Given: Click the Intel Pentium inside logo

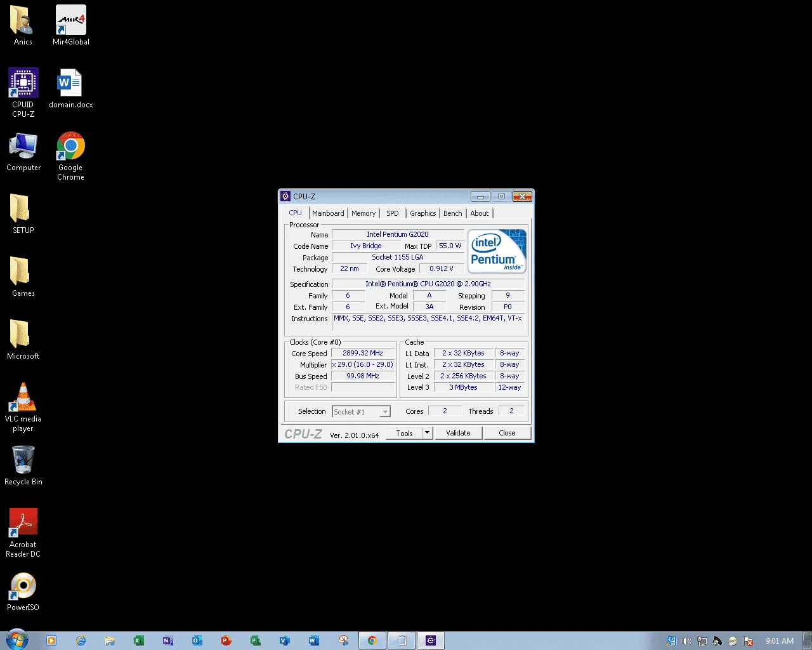Looking at the screenshot, I should pyautogui.click(x=497, y=251).
